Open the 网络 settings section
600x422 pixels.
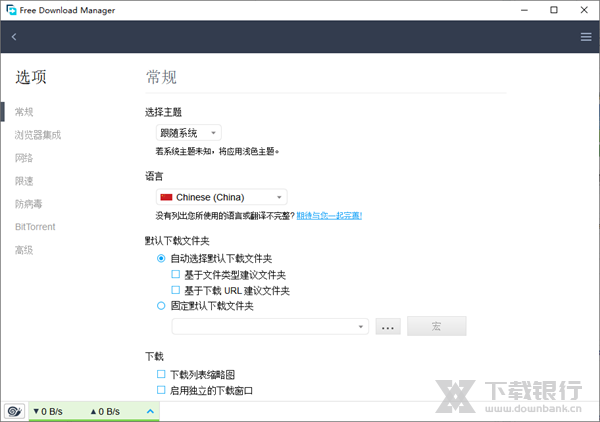(24, 158)
